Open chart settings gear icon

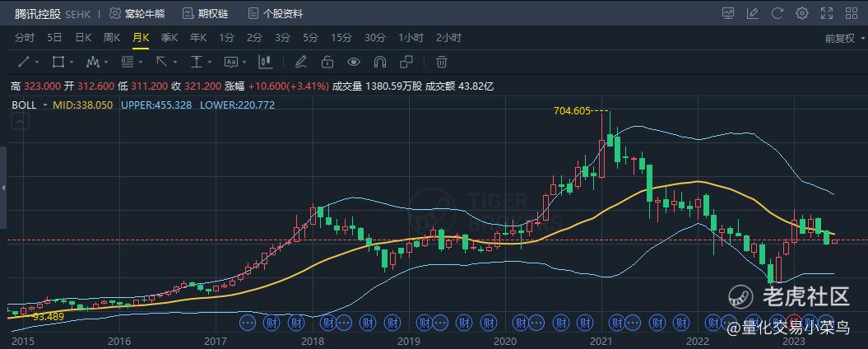(x=802, y=13)
